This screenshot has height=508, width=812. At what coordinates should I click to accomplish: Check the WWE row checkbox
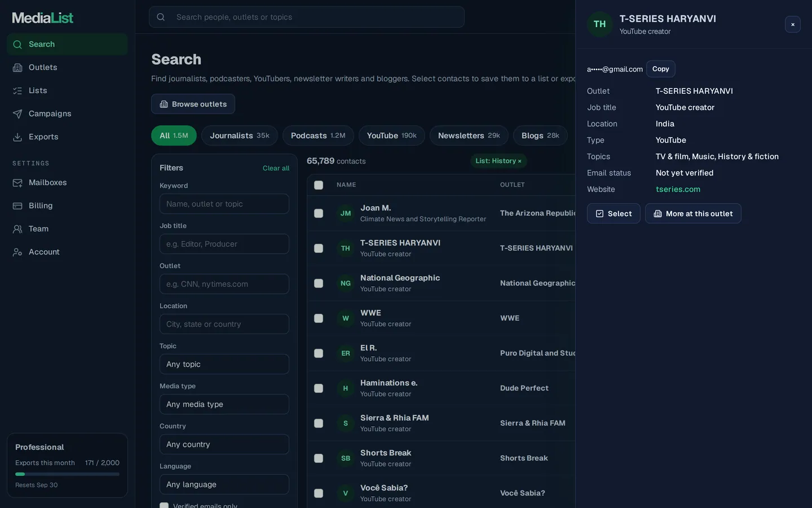[319, 318]
